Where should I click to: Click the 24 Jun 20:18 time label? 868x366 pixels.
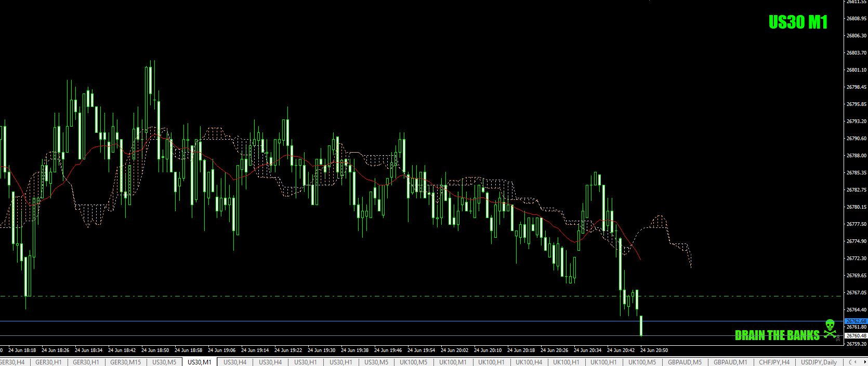click(521, 350)
